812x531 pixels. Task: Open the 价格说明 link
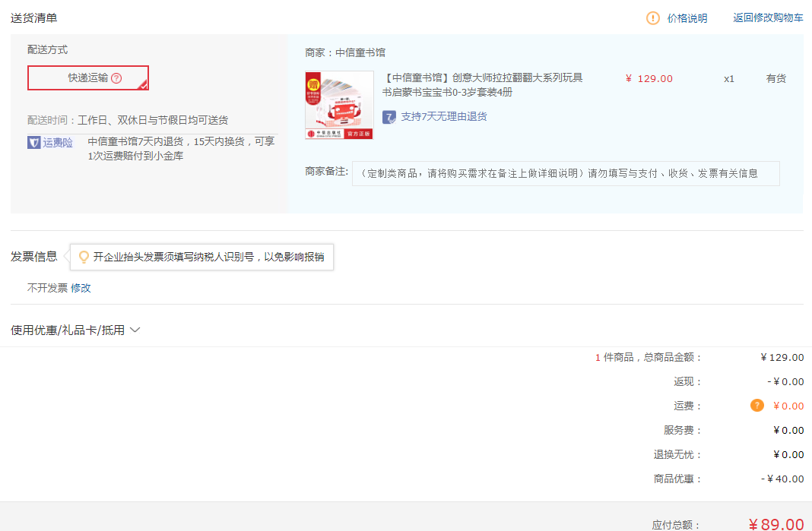point(687,18)
